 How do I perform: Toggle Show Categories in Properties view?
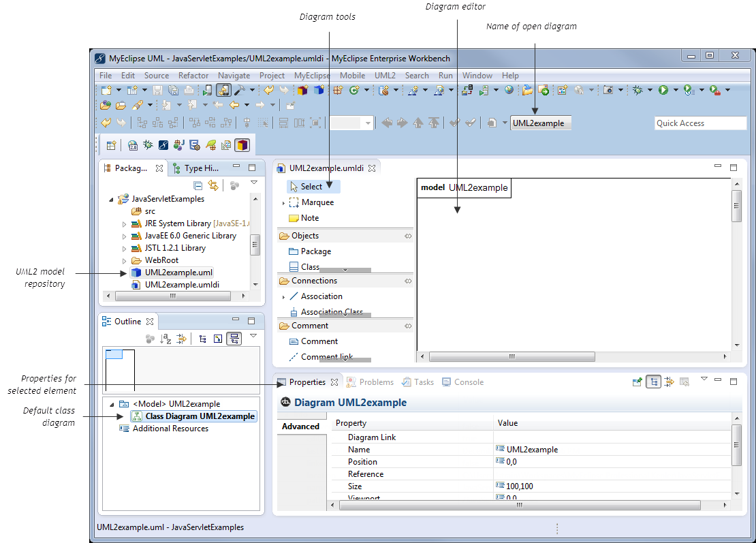click(x=654, y=382)
